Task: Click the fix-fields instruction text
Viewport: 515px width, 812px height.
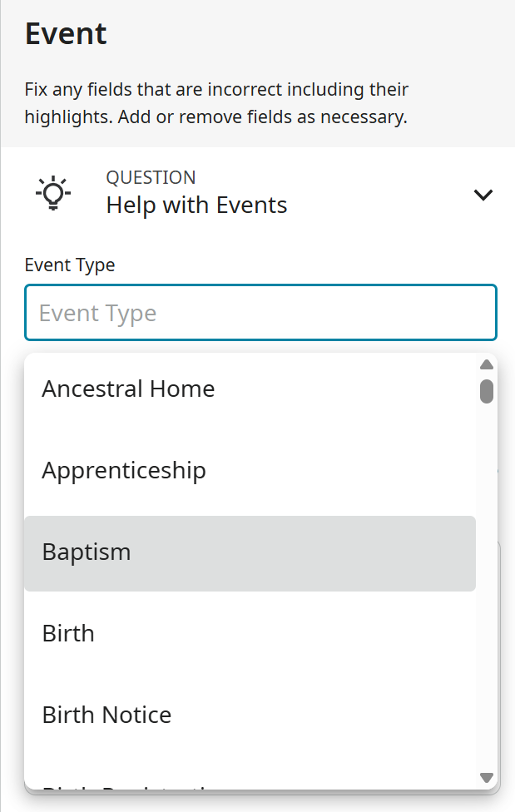Action: click(x=216, y=102)
